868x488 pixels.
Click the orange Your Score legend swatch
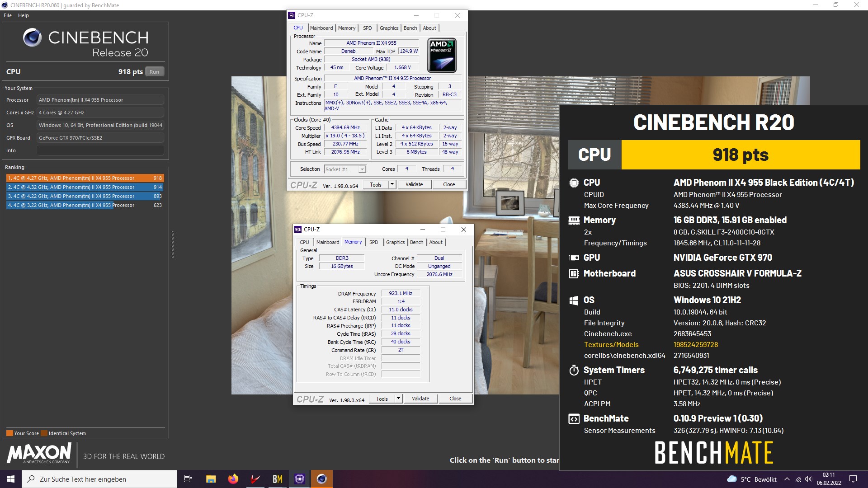coord(9,433)
